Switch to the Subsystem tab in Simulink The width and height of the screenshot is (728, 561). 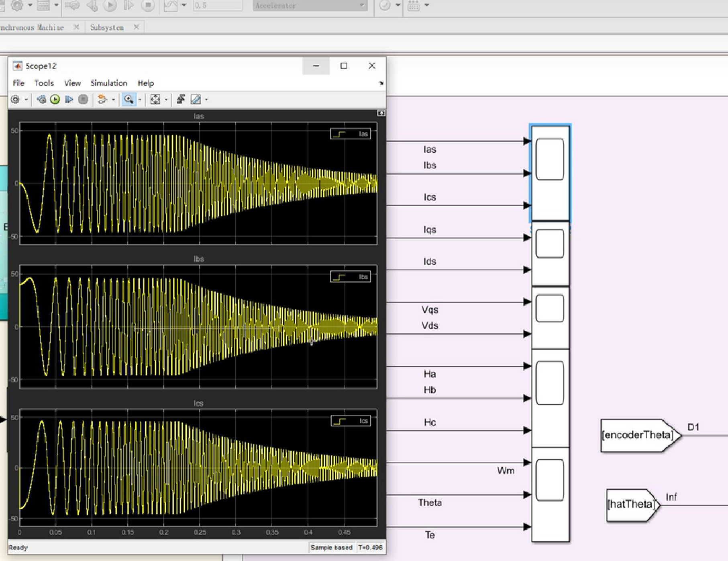pos(107,27)
